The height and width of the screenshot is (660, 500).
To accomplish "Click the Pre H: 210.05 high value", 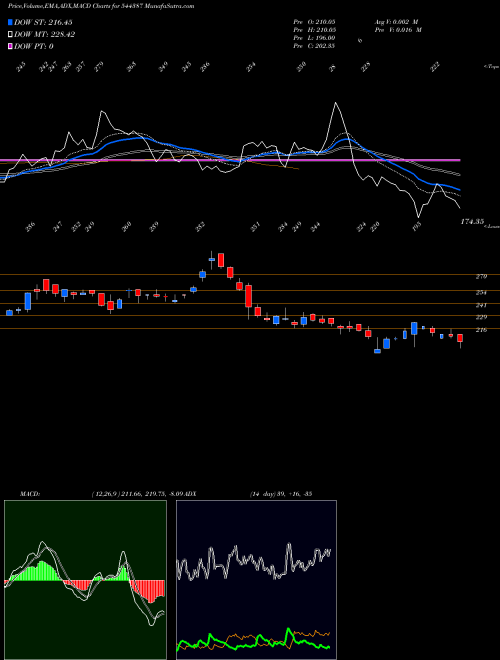I will click(314, 30).
